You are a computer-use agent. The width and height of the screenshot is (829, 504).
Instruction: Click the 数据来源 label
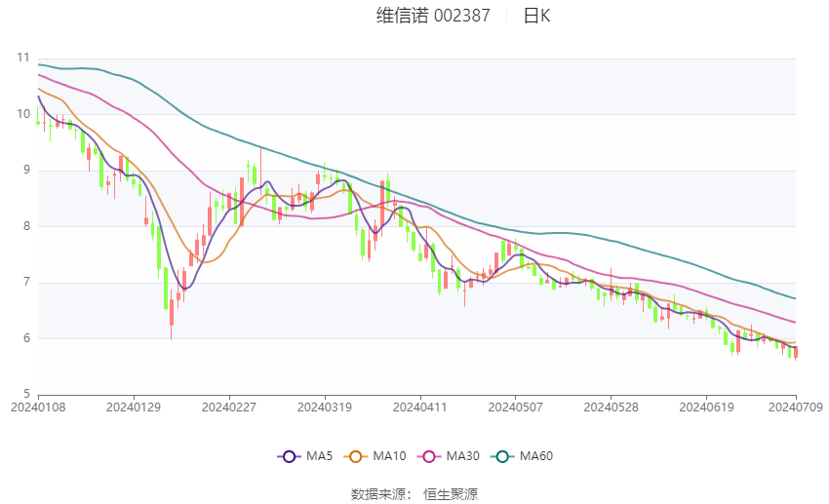pyautogui.click(x=381, y=494)
